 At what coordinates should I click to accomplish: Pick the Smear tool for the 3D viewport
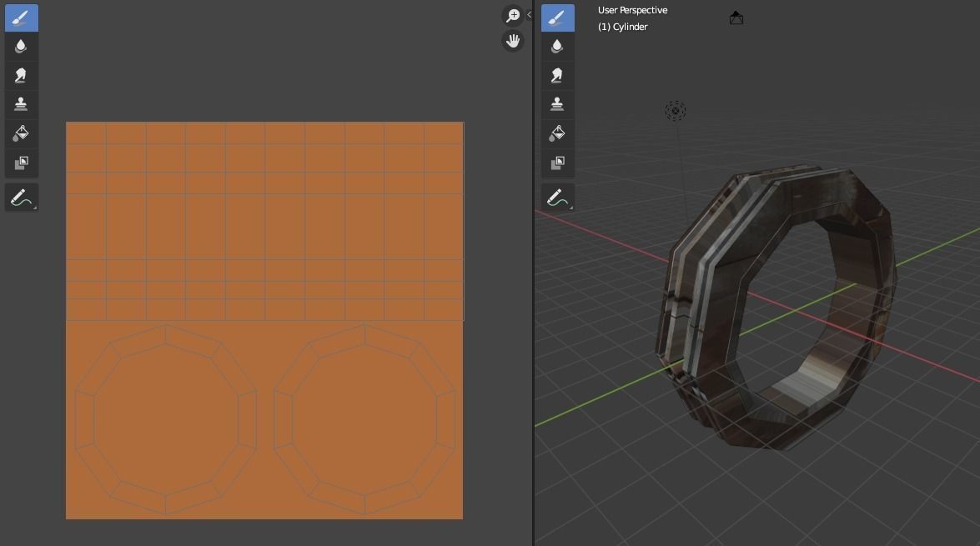click(557, 75)
